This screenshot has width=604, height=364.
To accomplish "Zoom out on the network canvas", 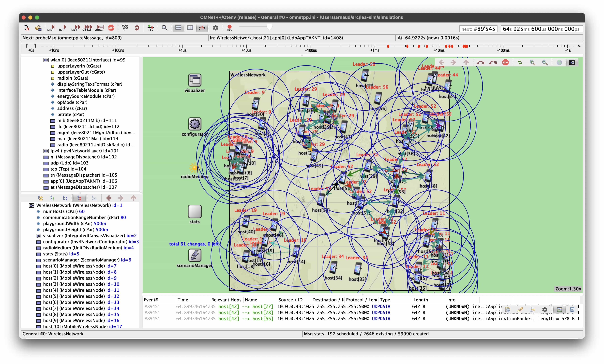I will pos(545,62).
